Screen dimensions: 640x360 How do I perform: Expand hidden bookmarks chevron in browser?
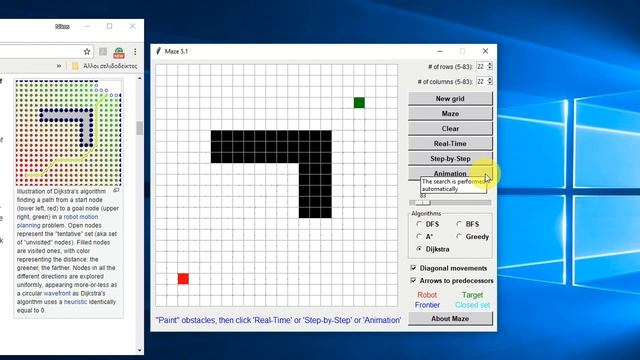[x=59, y=66]
